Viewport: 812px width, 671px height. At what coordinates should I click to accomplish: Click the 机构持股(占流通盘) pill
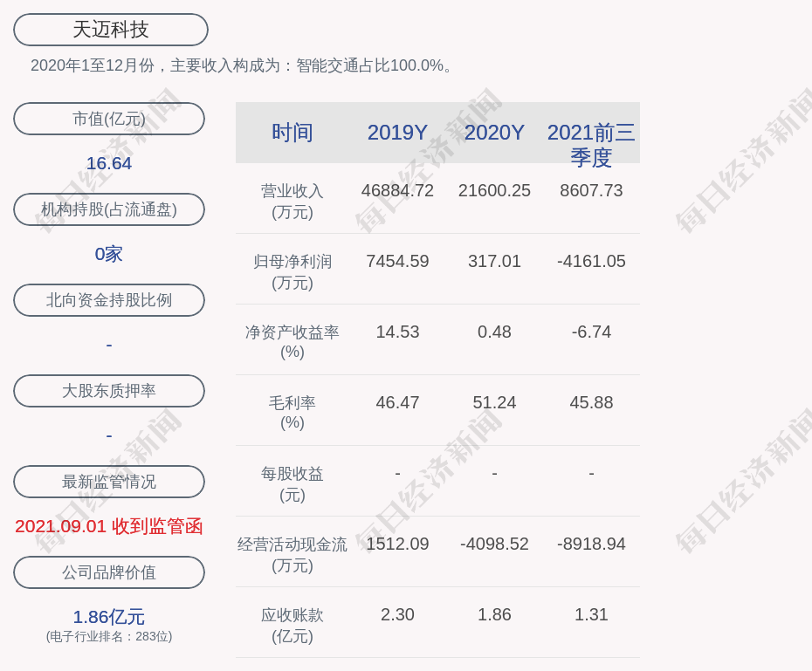(x=109, y=209)
